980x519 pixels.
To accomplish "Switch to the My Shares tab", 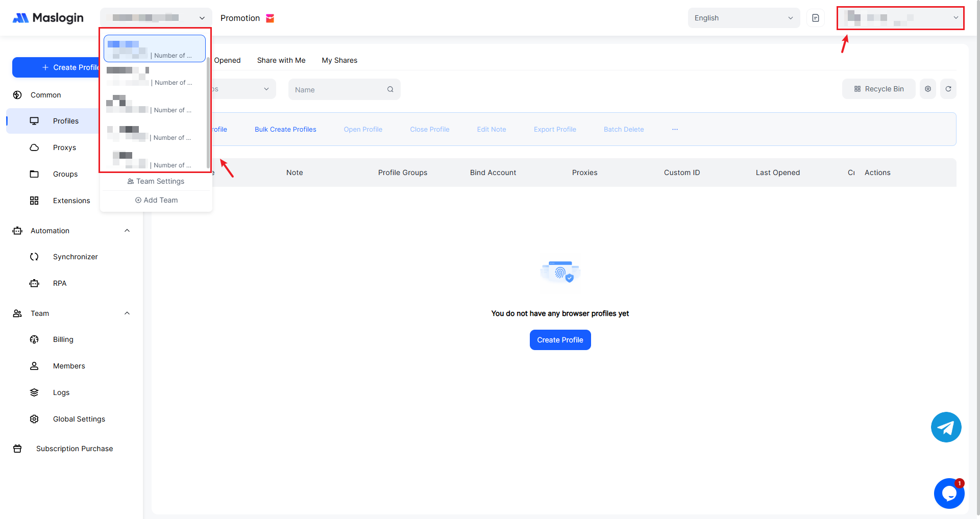I will (x=339, y=60).
